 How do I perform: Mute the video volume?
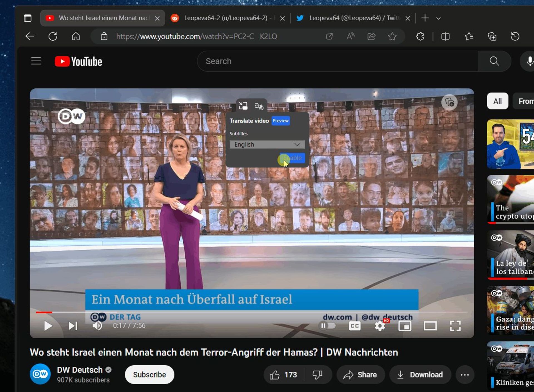pyautogui.click(x=97, y=326)
